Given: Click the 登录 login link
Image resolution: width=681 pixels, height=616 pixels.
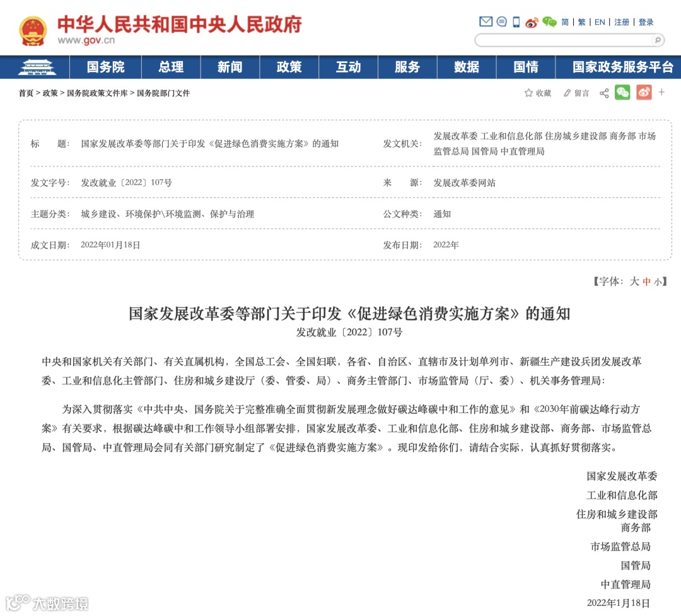Looking at the screenshot, I should [x=646, y=22].
